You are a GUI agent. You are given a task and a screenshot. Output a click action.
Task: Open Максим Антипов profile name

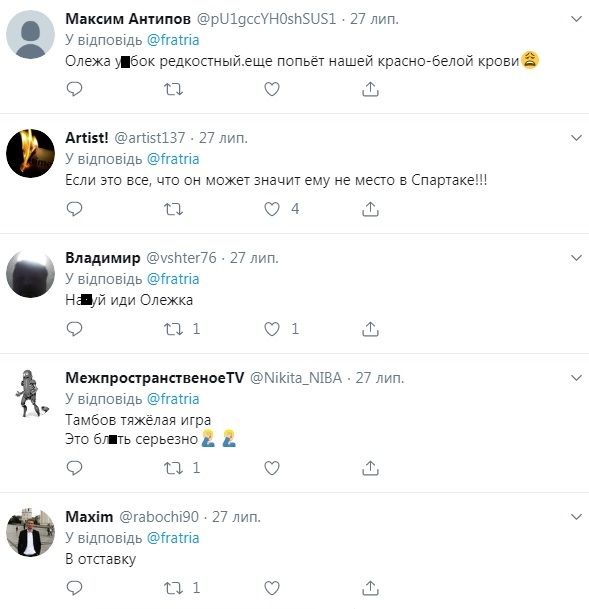coord(128,19)
